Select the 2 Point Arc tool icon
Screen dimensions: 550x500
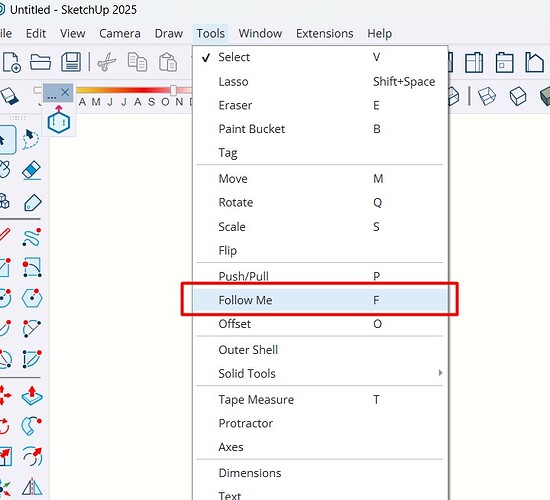click(x=32, y=328)
